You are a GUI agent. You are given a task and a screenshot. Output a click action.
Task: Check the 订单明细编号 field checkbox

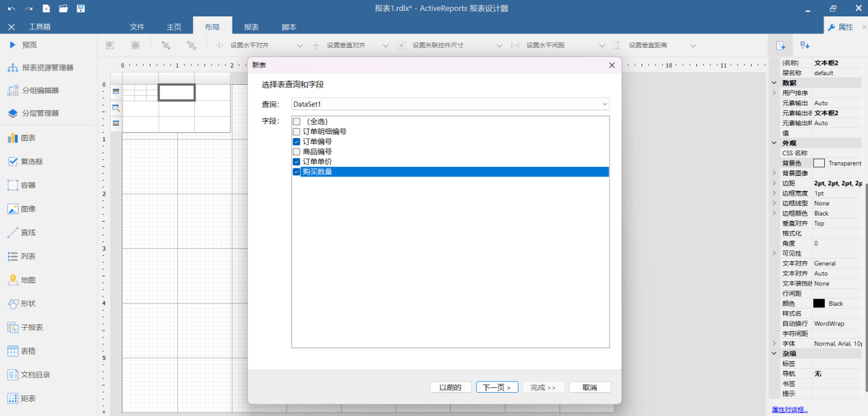297,131
